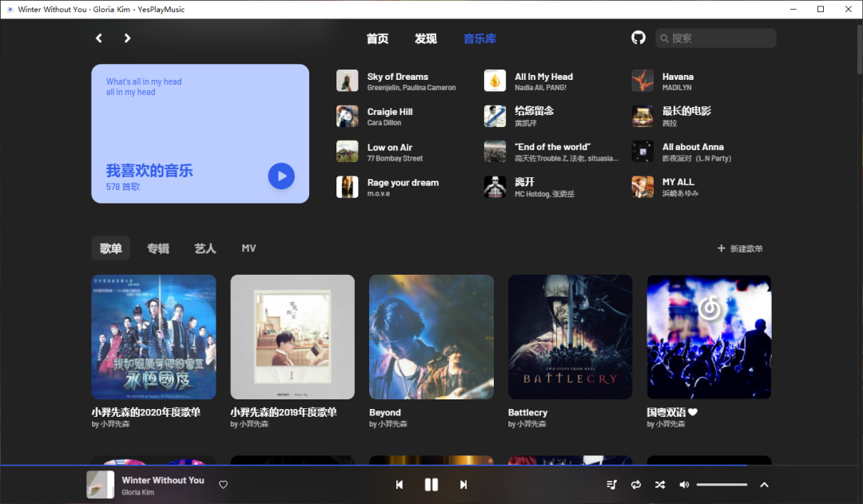The height and width of the screenshot is (504, 863).
Task: Open artist 77 Bombay Street
Action: click(396, 158)
